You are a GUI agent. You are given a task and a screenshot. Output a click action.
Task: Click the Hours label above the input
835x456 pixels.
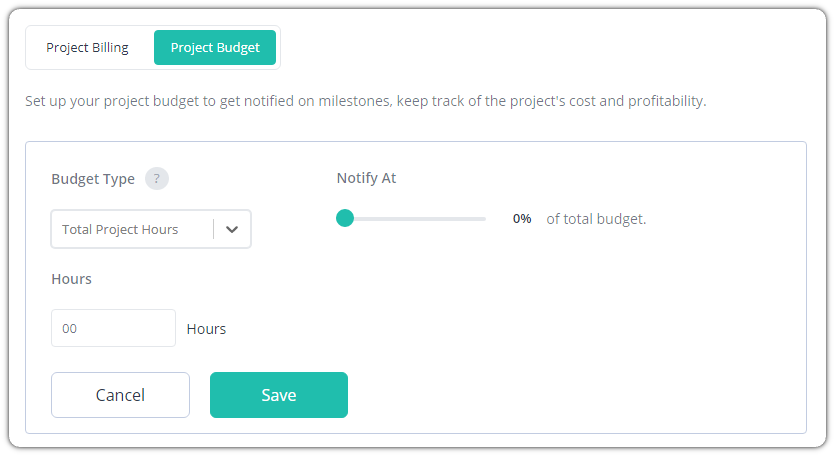(71, 279)
